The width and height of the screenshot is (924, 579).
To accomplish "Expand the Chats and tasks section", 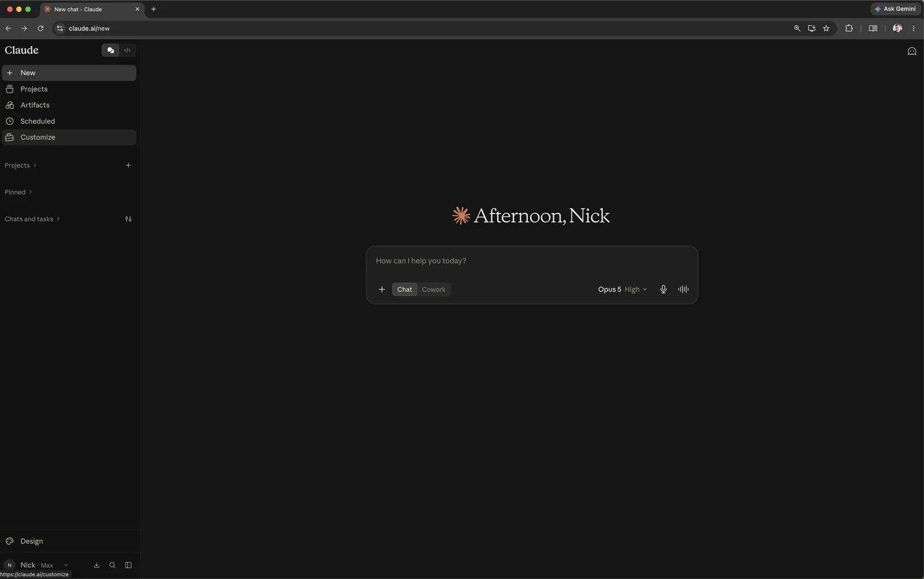I will click(32, 219).
